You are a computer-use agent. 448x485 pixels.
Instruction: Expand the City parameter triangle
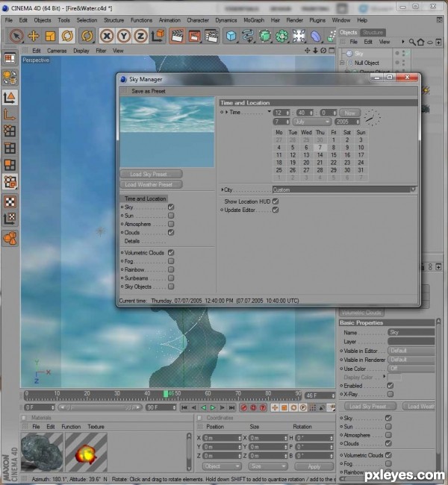coord(223,190)
